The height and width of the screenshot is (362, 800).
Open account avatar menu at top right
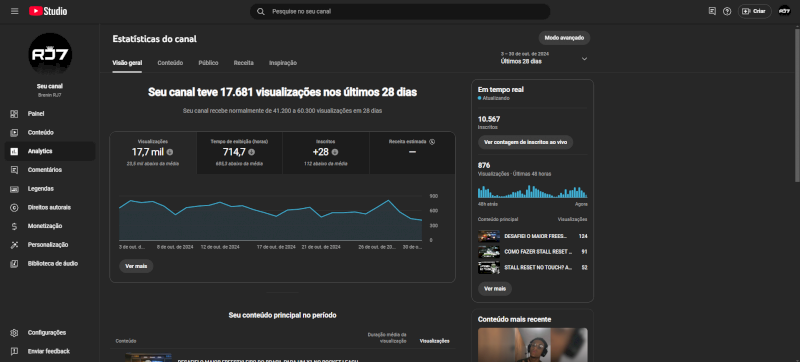click(784, 11)
